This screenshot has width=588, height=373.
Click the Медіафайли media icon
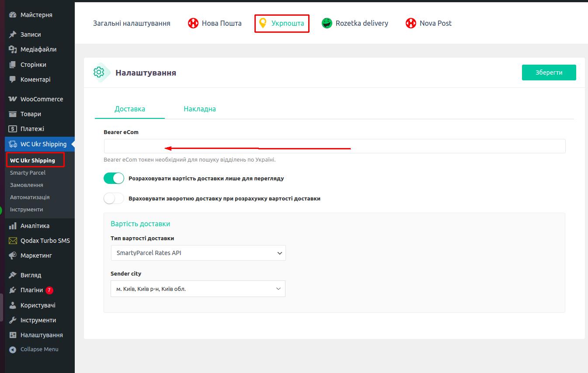tap(13, 49)
